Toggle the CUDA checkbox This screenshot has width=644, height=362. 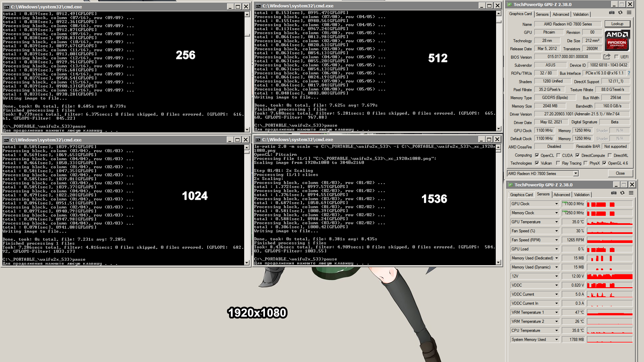tap(558, 155)
